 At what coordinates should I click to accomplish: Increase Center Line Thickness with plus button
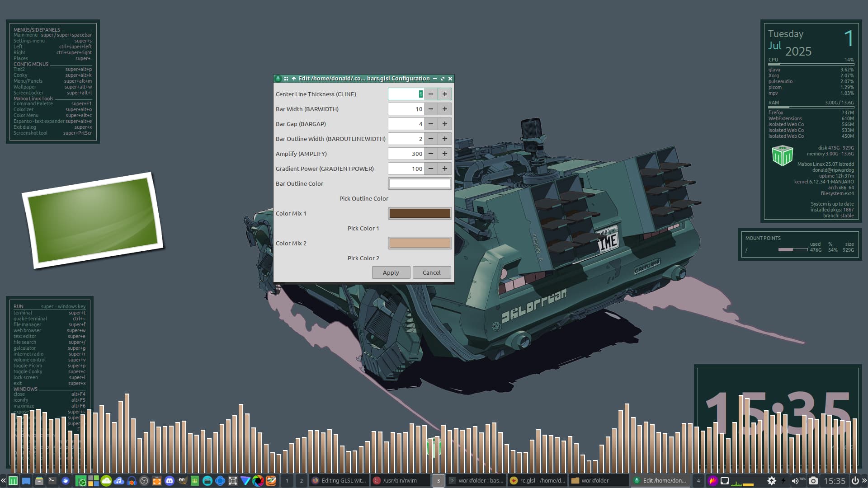445,94
